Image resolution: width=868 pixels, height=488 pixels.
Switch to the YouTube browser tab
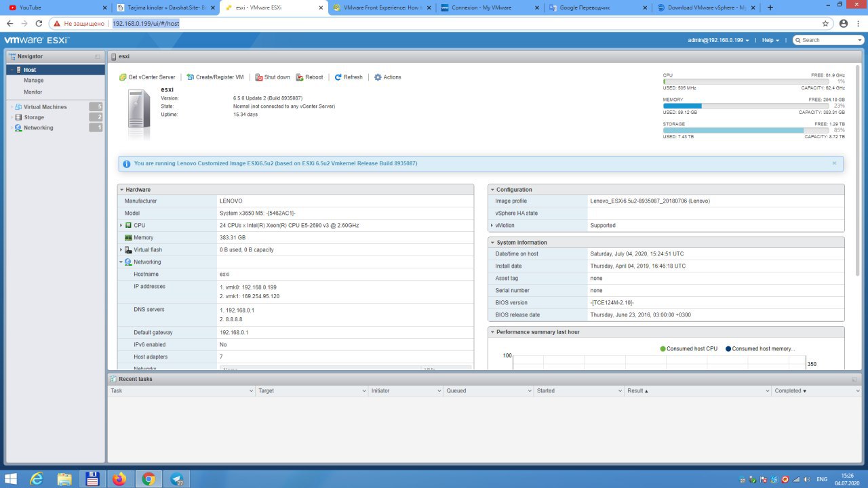tap(58, 7)
